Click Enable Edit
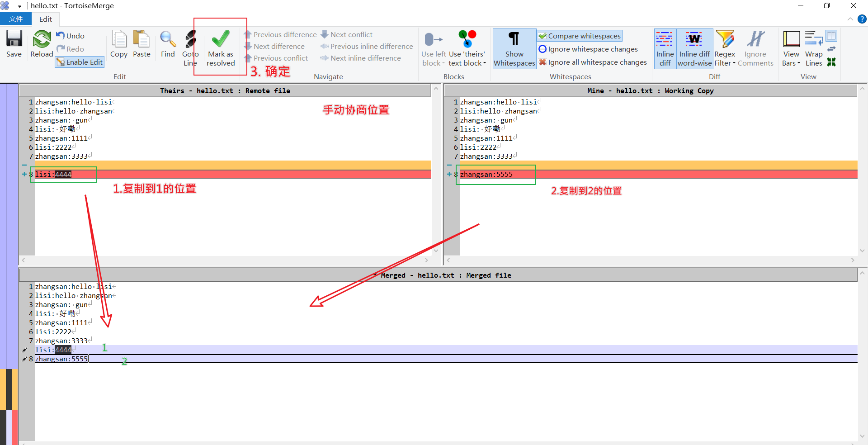The width and height of the screenshot is (868, 445). tap(80, 62)
